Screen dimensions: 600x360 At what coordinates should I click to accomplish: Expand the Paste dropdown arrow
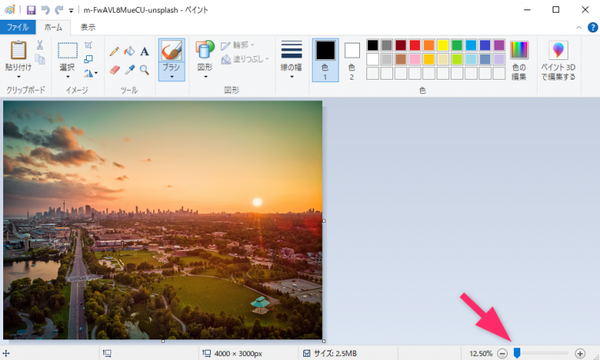(x=18, y=77)
